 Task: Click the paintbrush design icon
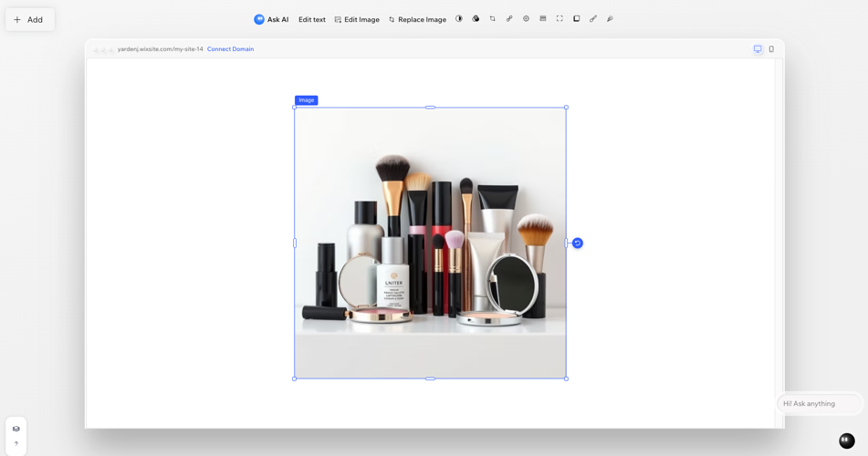593,18
